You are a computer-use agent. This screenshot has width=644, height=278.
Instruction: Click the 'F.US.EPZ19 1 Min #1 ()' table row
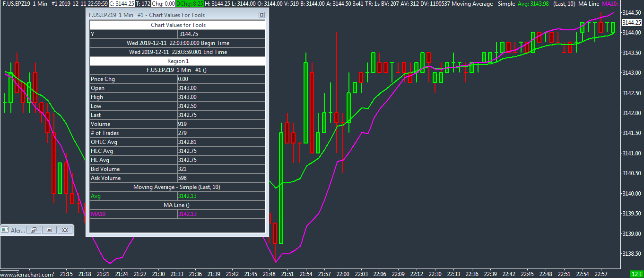point(178,70)
